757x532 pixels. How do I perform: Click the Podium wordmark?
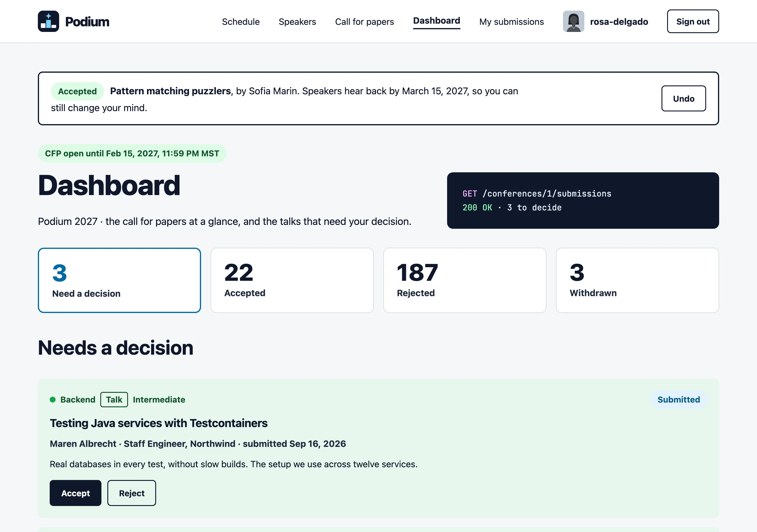click(87, 22)
